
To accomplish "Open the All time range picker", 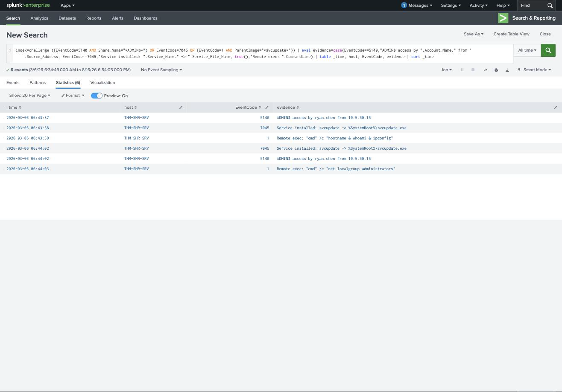I will (x=527, y=50).
